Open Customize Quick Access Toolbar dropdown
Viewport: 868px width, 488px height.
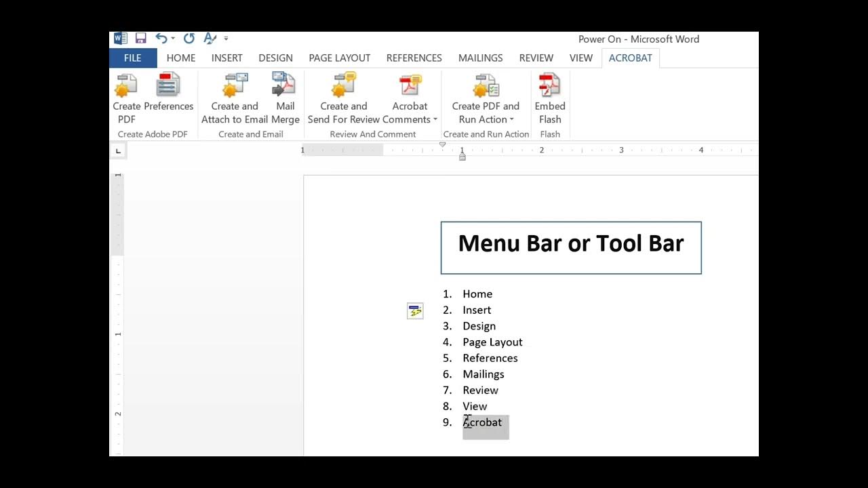[x=226, y=39]
